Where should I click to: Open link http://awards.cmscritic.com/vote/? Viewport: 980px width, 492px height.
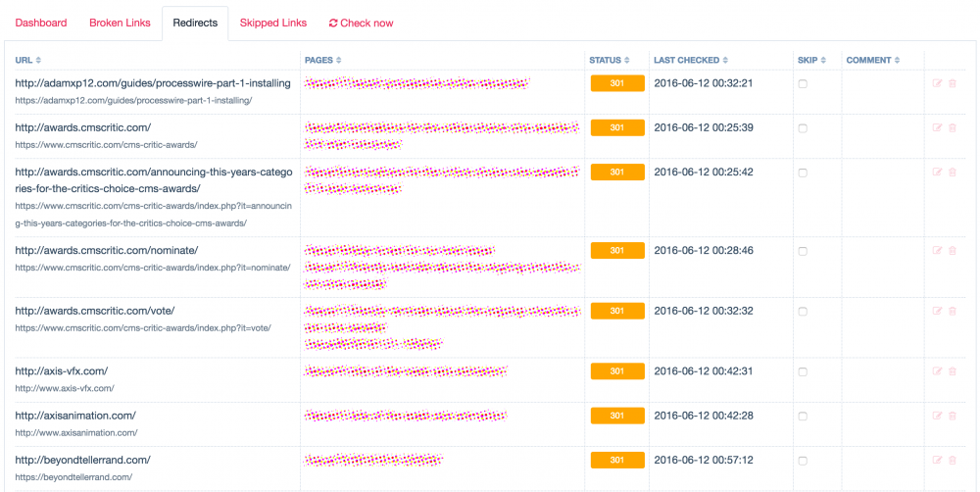click(x=95, y=311)
